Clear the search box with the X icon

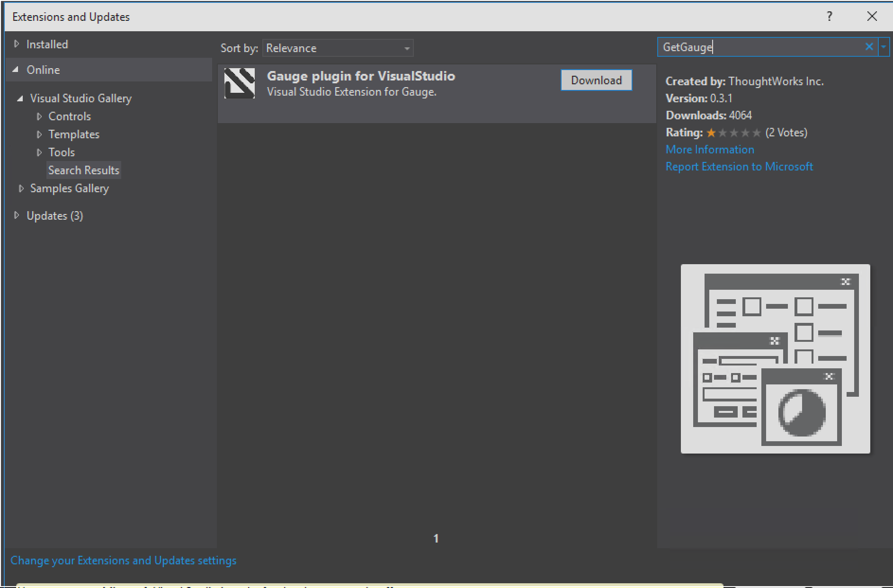869,47
